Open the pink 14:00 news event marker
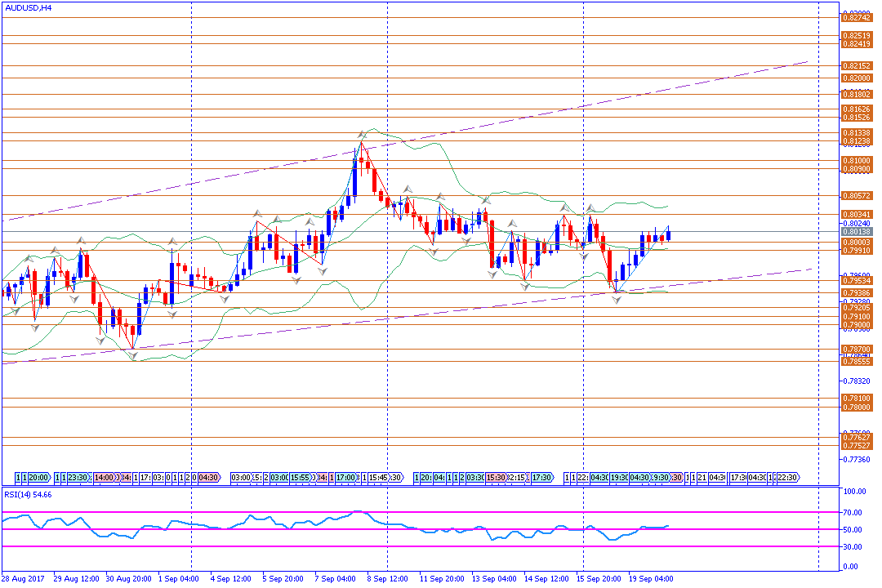Screen dimensions: 882x588 tap(105, 478)
